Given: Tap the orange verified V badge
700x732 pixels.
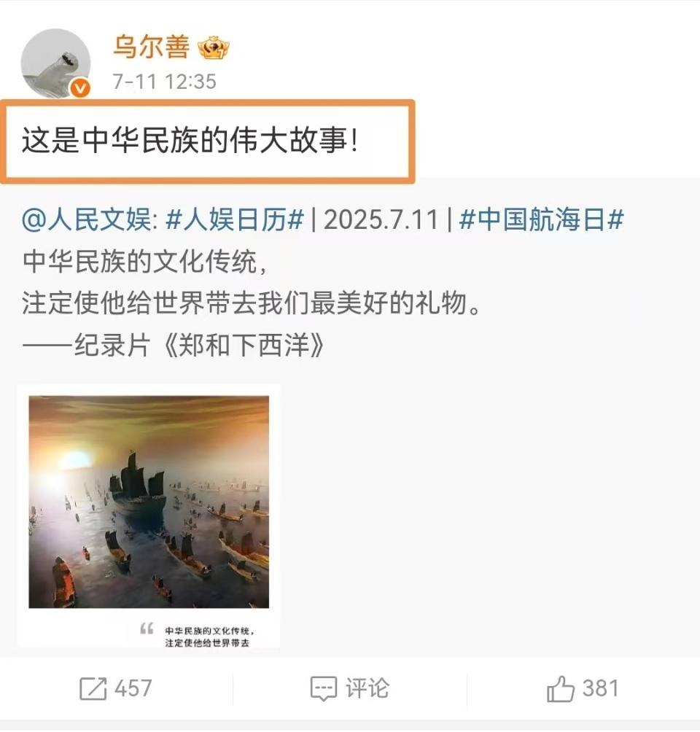Looking at the screenshot, I should [80, 87].
